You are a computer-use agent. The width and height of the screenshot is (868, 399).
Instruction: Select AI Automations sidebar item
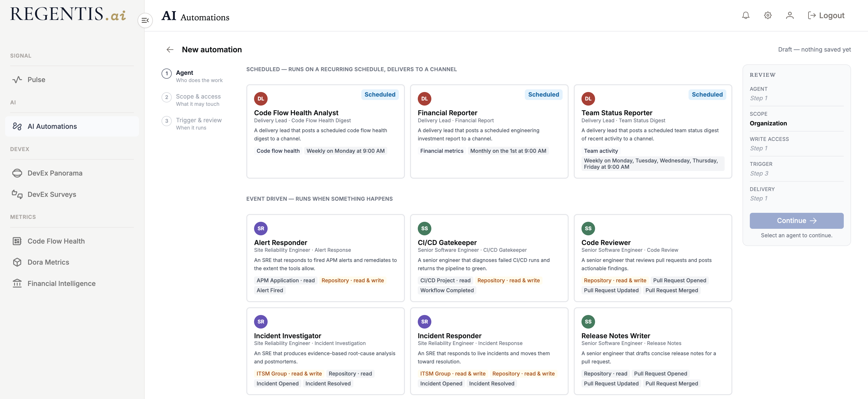click(x=72, y=126)
